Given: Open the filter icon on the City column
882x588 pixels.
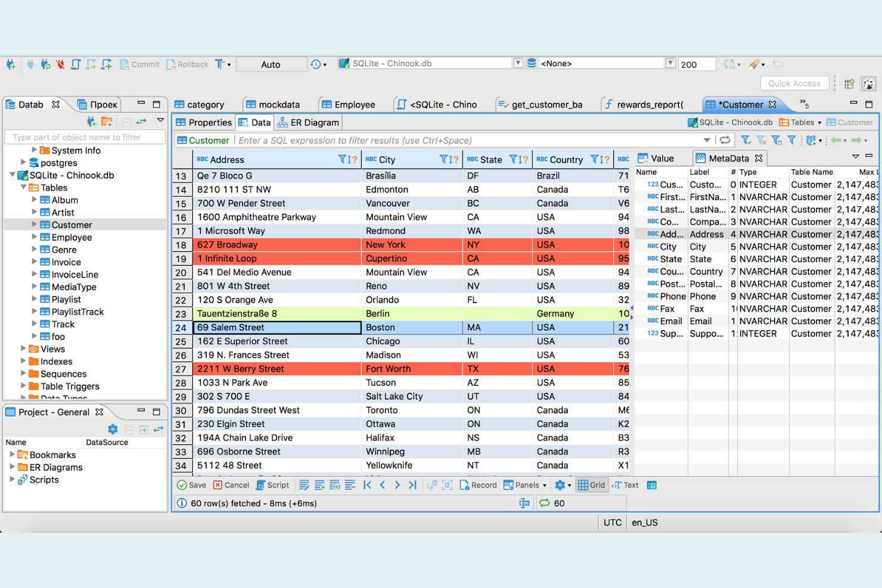Looking at the screenshot, I should pos(443,159).
